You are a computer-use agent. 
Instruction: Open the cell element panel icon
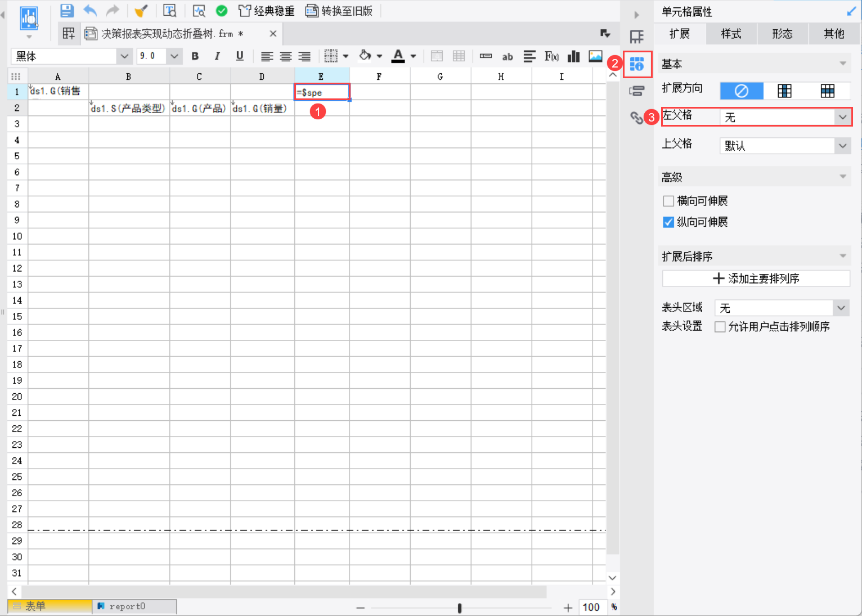[636, 37]
